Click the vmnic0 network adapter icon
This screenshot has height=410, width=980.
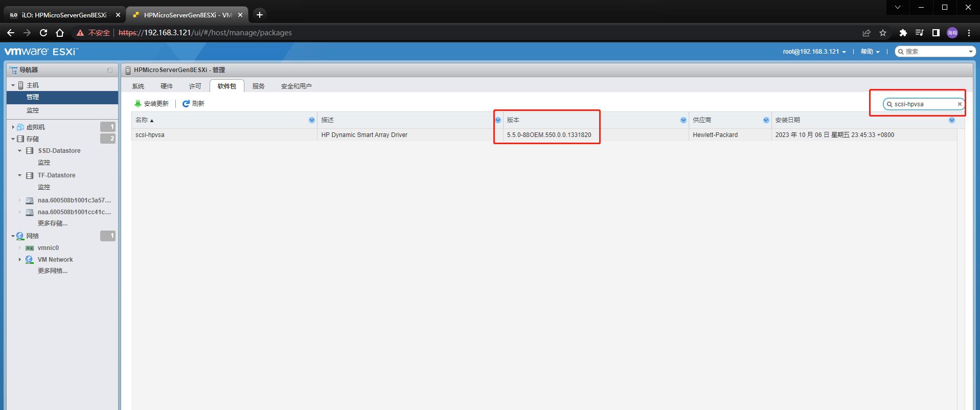coord(30,248)
